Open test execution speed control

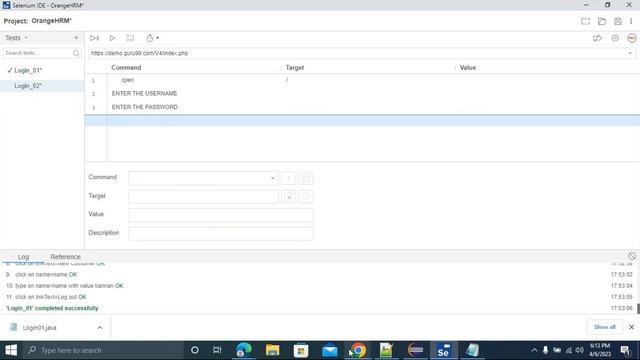pos(152,38)
